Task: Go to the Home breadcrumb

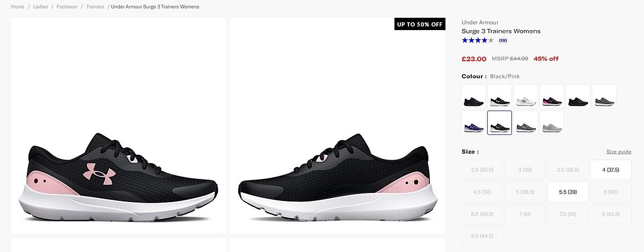Action: click(18, 7)
